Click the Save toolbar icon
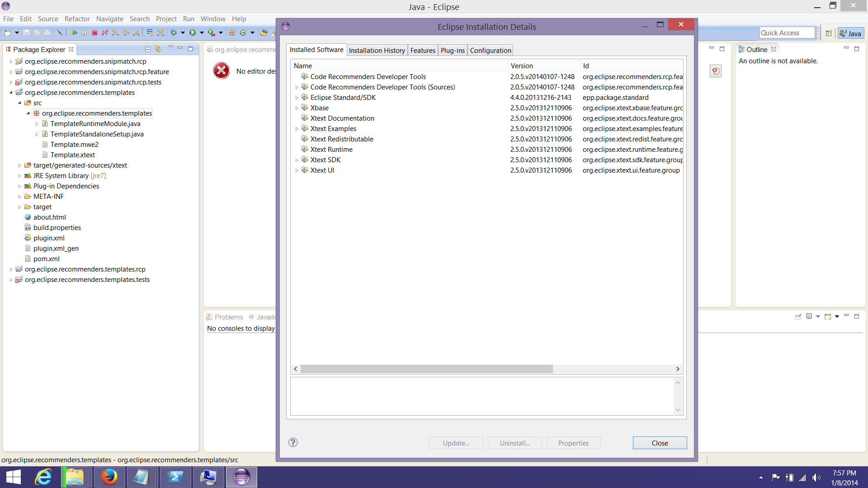Viewport: 868px width, 488px height. tap(26, 33)
